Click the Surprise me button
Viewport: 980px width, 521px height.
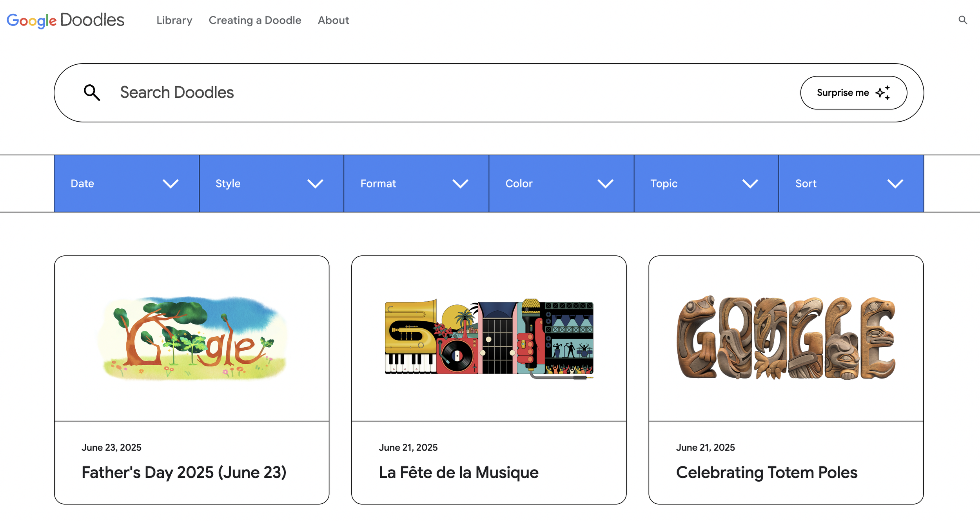853,93
